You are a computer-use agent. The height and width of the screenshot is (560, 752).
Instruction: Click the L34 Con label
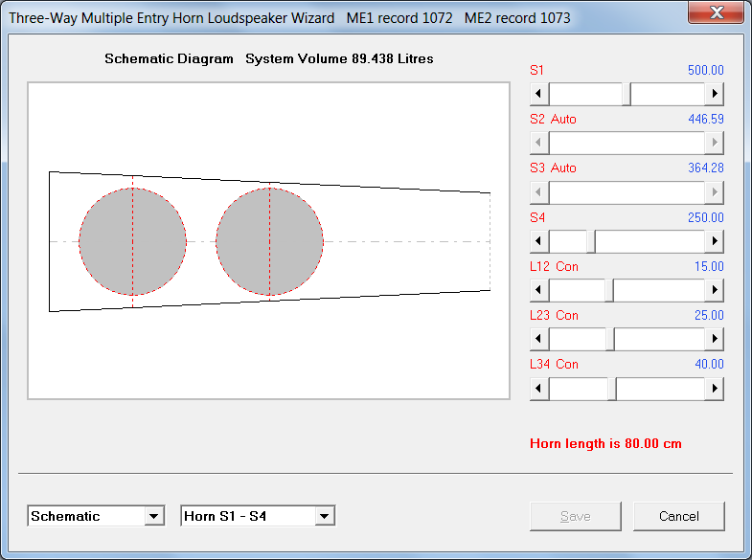[x=554, y=364]
